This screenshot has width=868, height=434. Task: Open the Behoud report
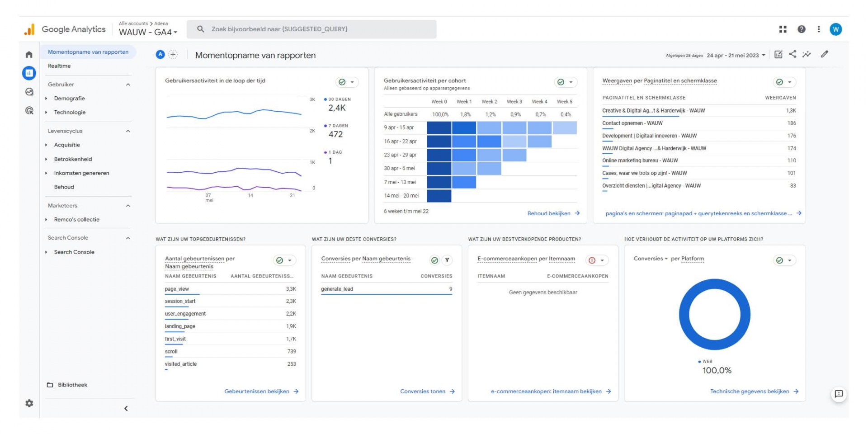click(x=64, y=187)
